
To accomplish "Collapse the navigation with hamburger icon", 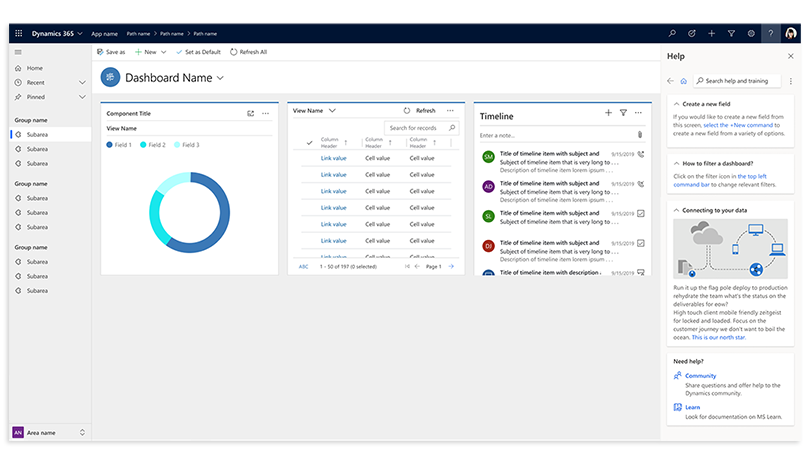I will click(18, 51).
